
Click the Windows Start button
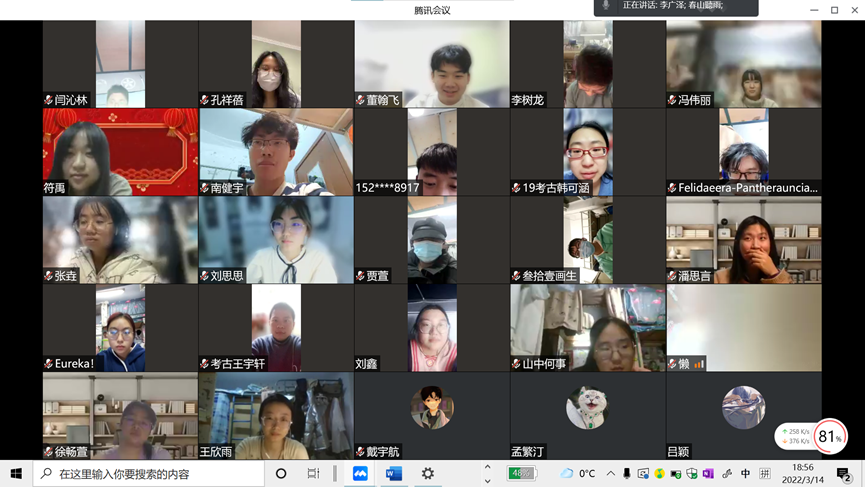click(16, 473)
